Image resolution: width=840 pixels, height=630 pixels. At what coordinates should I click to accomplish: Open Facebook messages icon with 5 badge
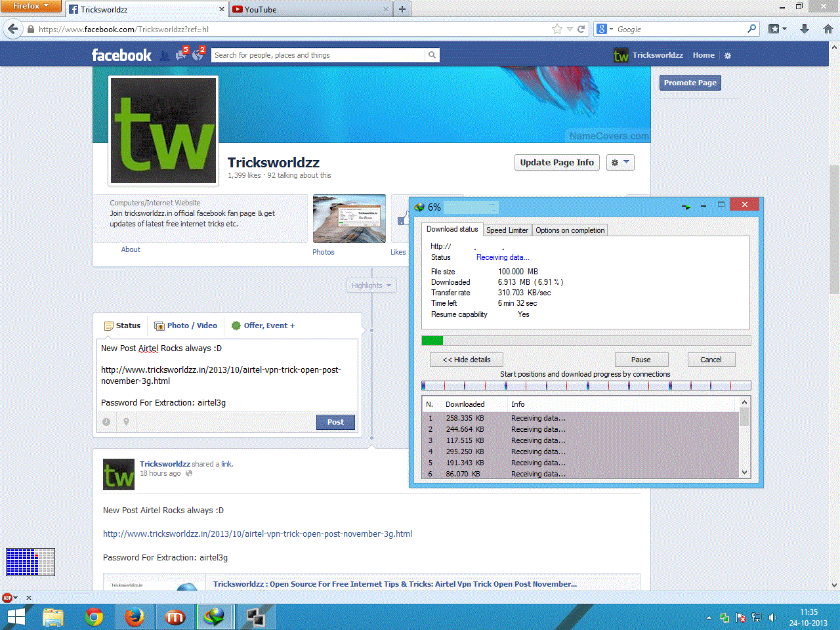pos(182,54)
